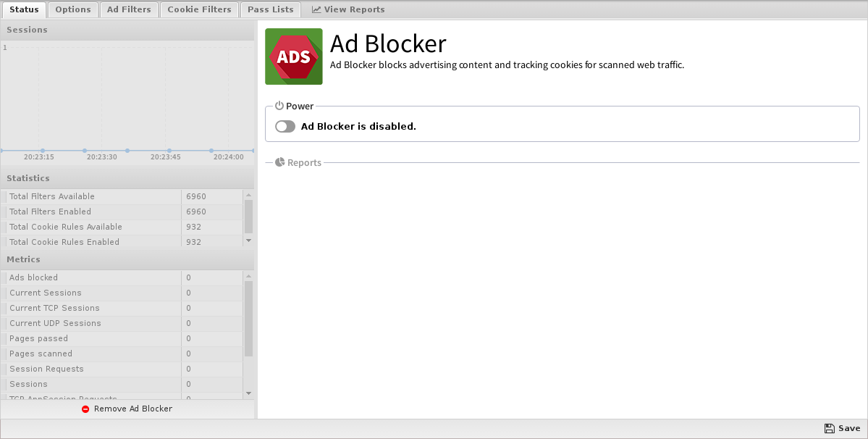Open View Reports

click(x=348, y=9)
